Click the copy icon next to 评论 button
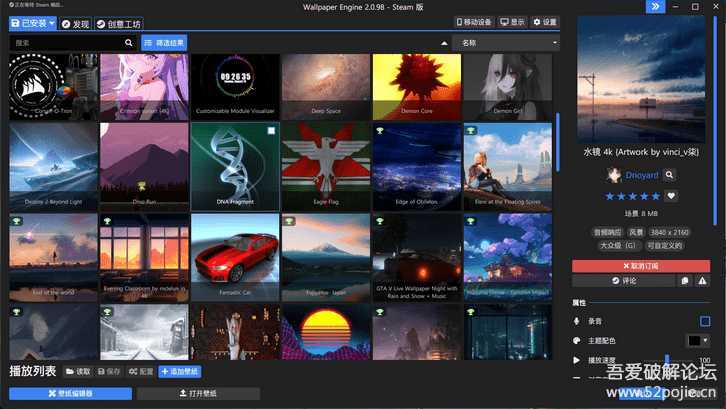Image resolution: width=726 pixels, height=409 pixels. point(685,281)
